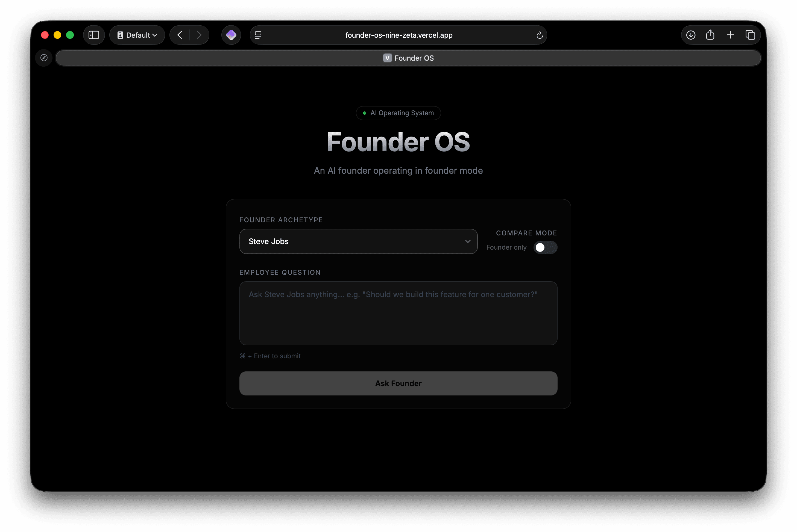Click the EMPLOYEE QUESTION label
Screen dimensions: 797x532
[280, 273]
